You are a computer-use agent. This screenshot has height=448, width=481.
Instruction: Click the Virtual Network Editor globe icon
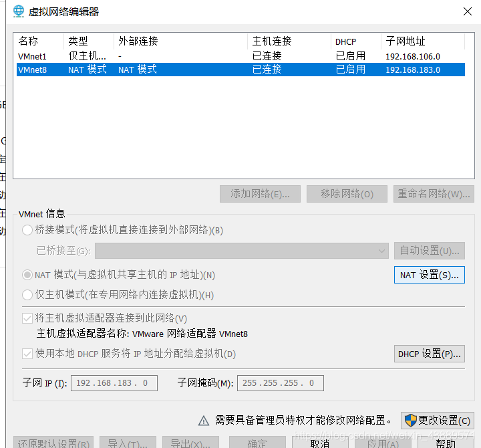pyautogui.click(x=19, y=11)
